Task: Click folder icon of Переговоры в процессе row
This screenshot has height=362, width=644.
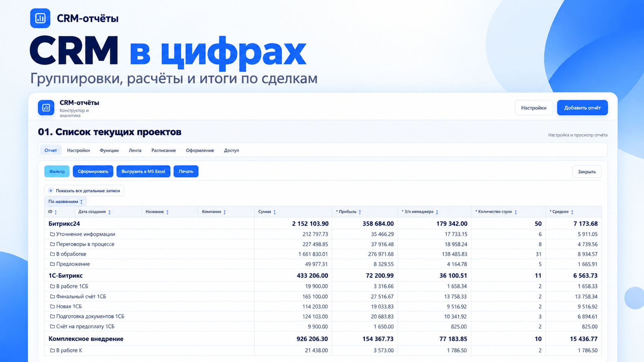Action: (52, 244)
